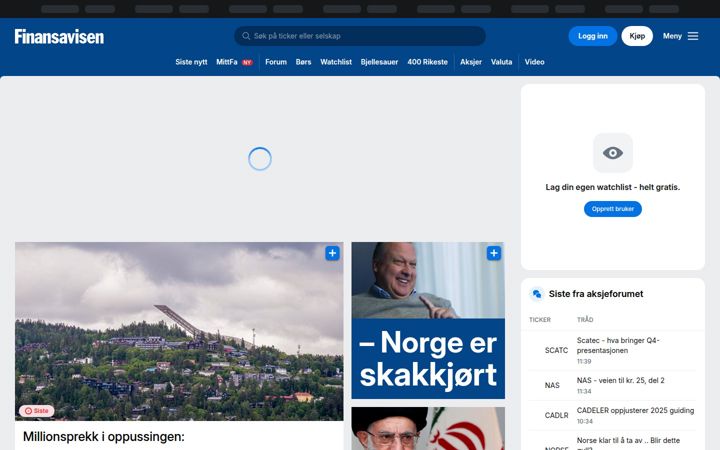Click the 11:39 timestamp
Screen dimensions: 720x450
(x=584, y=361)
